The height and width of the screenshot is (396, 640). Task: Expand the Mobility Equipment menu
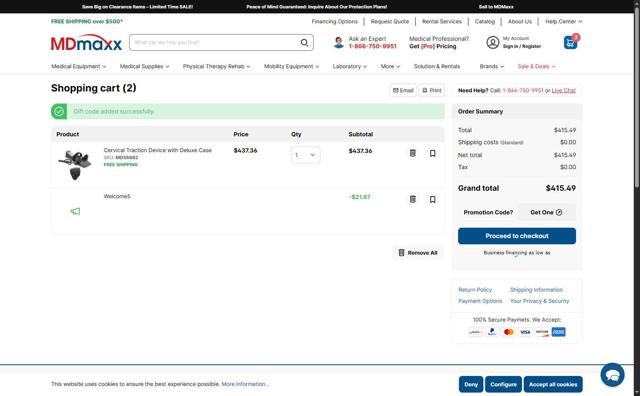point(291,66)
